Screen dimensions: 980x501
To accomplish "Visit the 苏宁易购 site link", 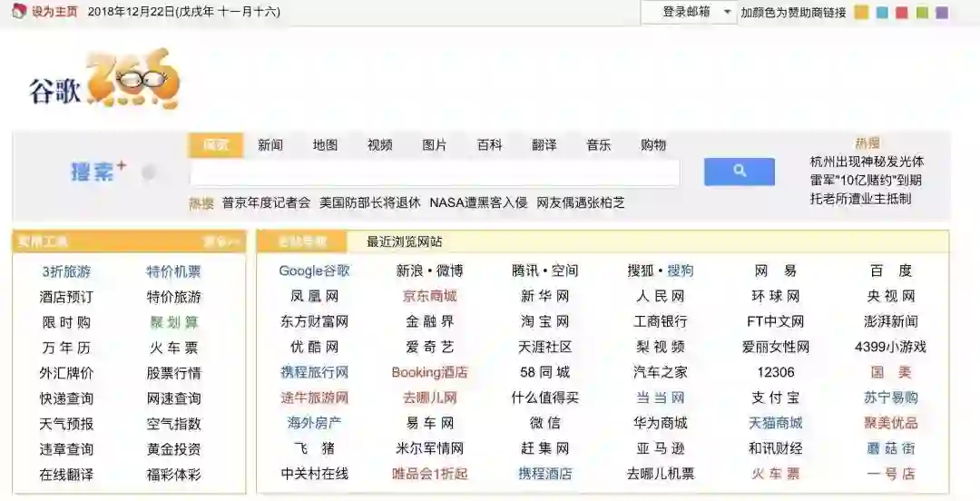I will [x=891, y=398].
